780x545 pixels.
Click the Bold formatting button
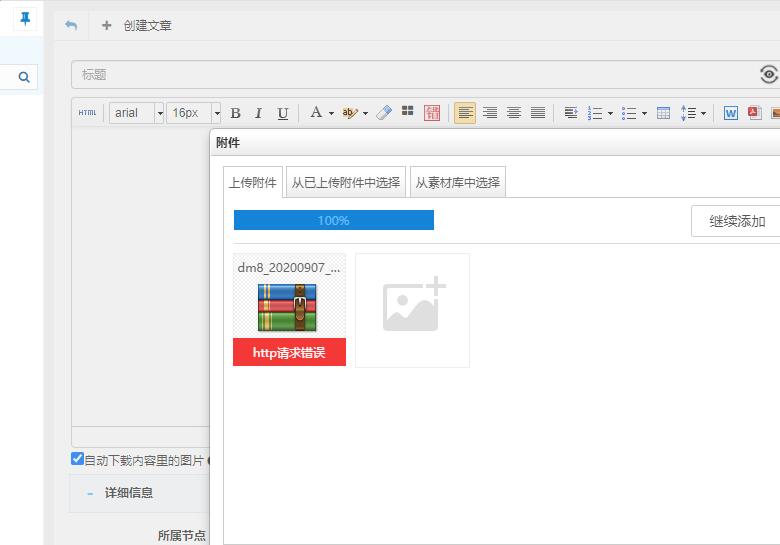point(236,113)
